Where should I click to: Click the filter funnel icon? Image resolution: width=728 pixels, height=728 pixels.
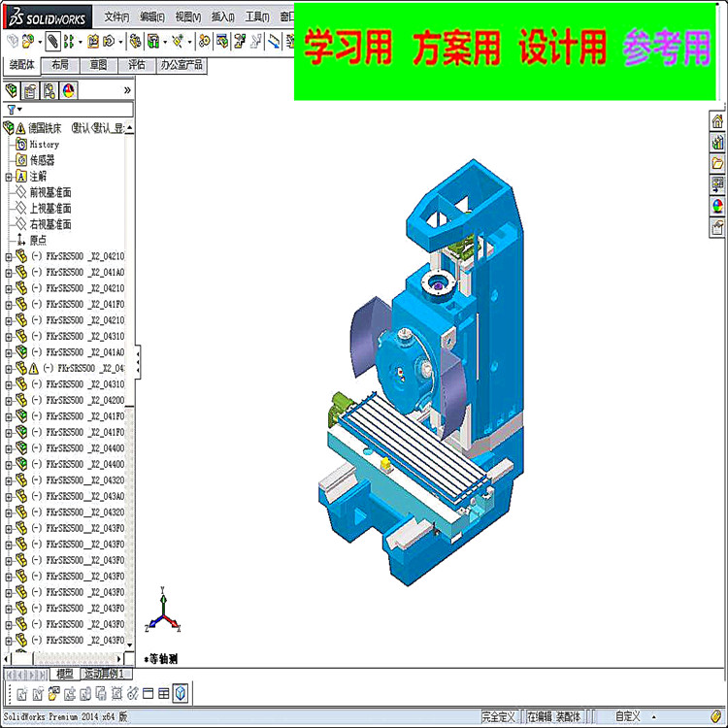12,110
